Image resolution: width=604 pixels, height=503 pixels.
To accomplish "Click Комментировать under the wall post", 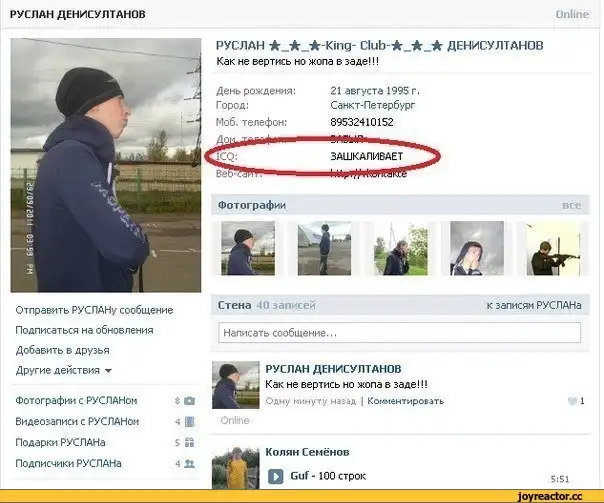I will pyautogui.click(x=405, y=401).
